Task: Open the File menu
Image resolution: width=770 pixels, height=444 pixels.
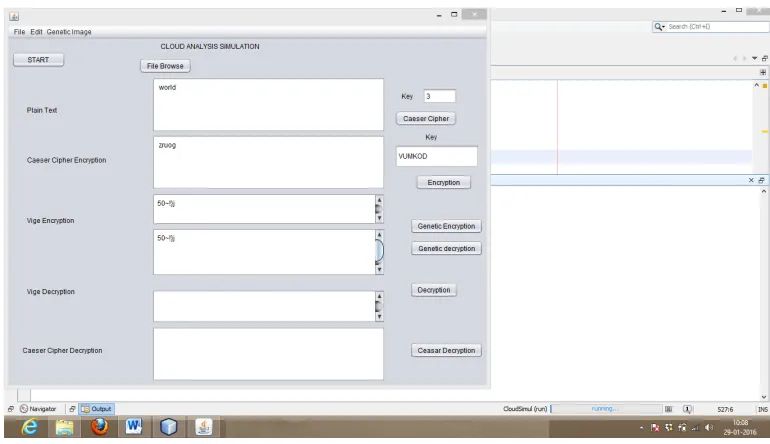Action: pyautogui.click(x=19, y=32)
